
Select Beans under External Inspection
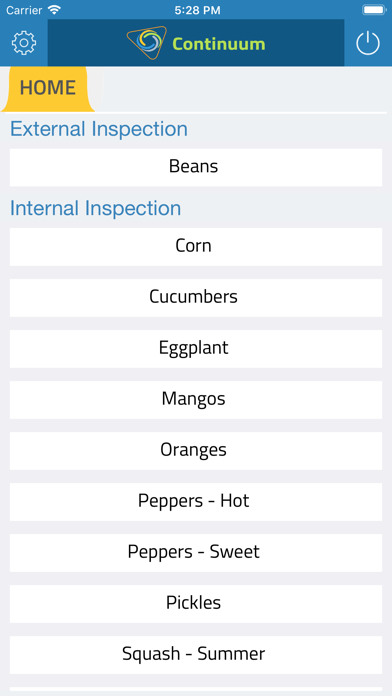(196, 167)
